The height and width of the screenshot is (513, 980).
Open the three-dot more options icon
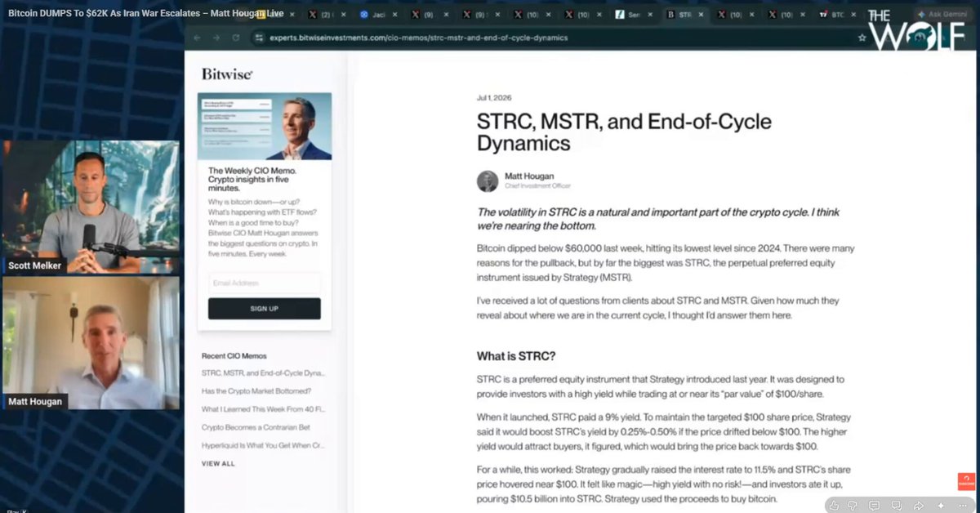tap(961, 506)
